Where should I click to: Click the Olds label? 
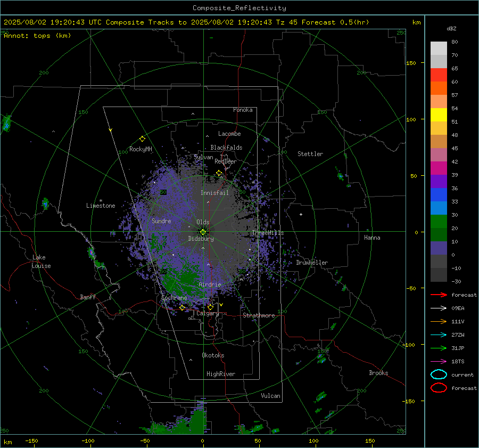pos(203,222)
